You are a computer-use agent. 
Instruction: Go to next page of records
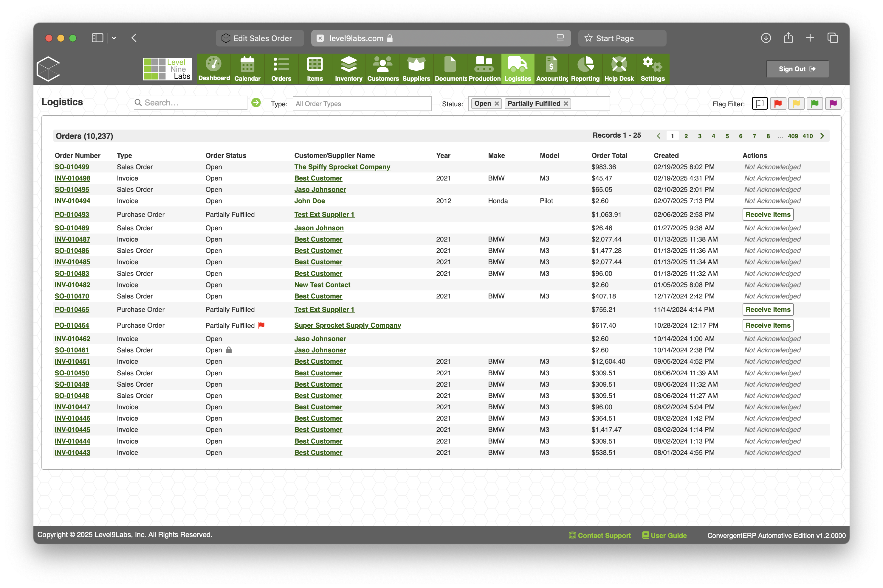(x=822, y=136)
